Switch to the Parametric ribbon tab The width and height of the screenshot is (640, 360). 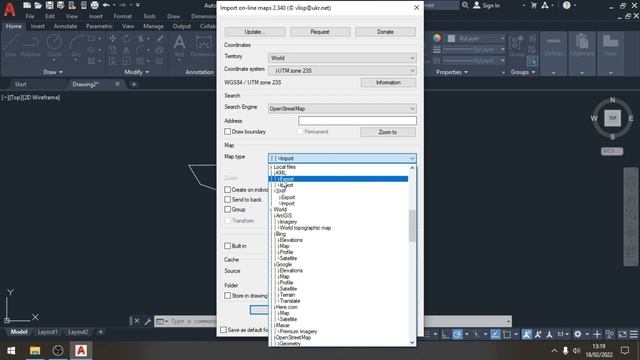[x=99, y=26]
